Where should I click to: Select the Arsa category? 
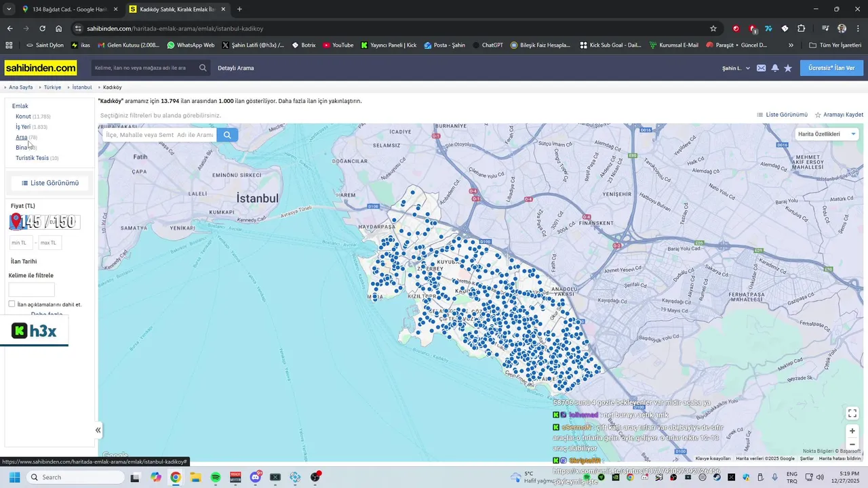click(x=22, y=138)
